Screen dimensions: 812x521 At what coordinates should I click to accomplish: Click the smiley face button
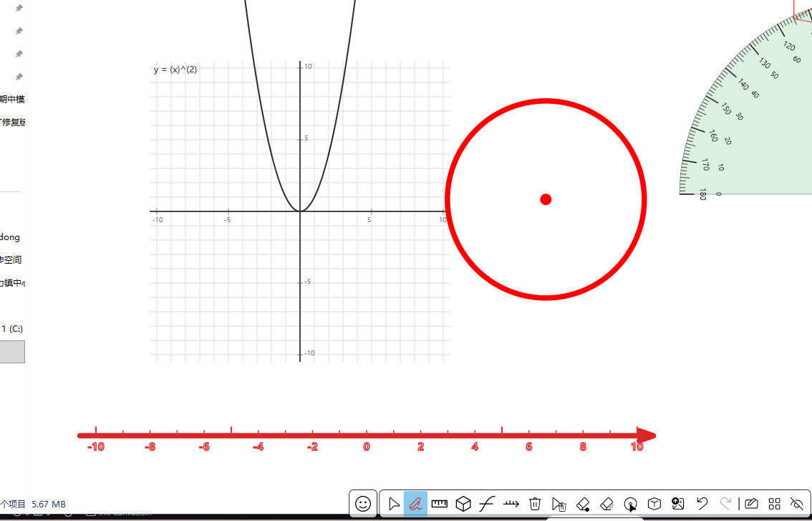coord(363,503)
